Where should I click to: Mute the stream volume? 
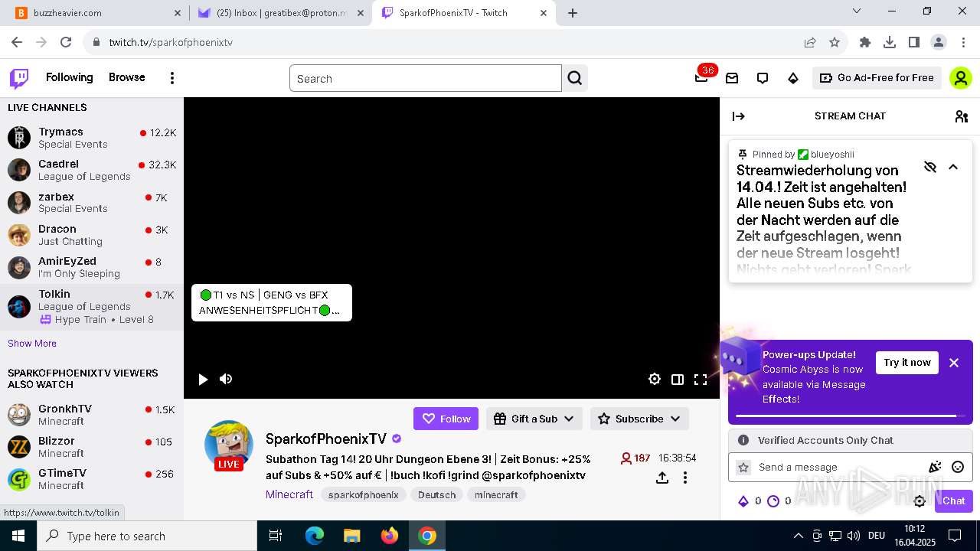226,380
